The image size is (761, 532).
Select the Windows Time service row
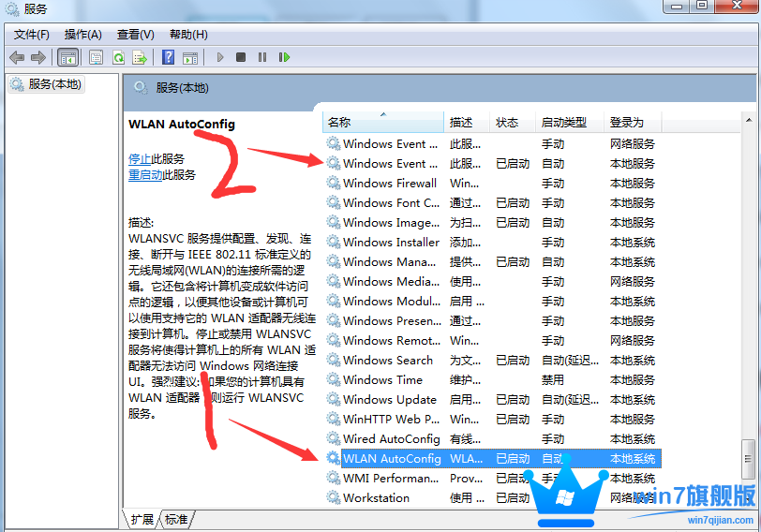pyautogui.click(x=493, y=379)
